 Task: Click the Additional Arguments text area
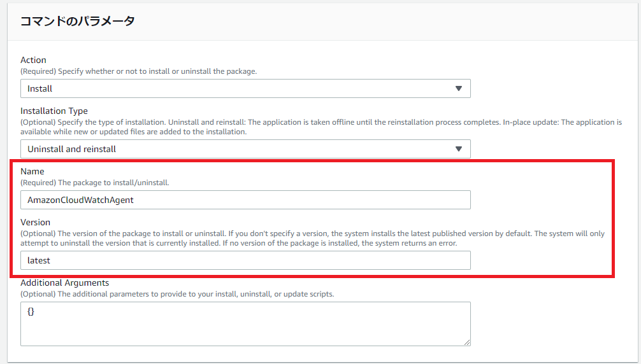[245, 324]
